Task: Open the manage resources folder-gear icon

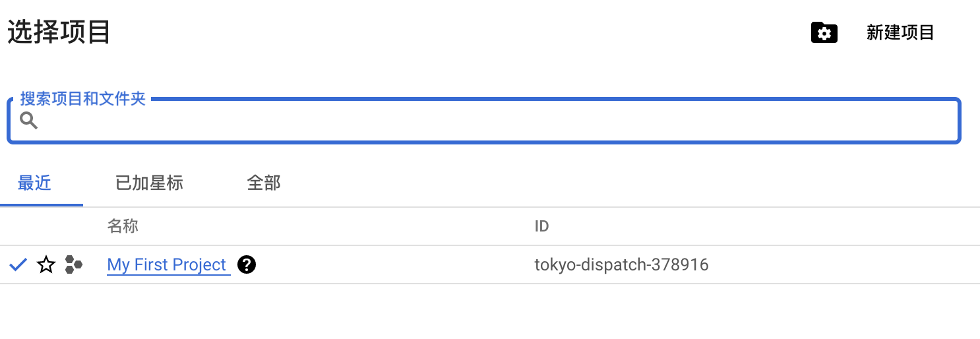Action: pos(824,33)
